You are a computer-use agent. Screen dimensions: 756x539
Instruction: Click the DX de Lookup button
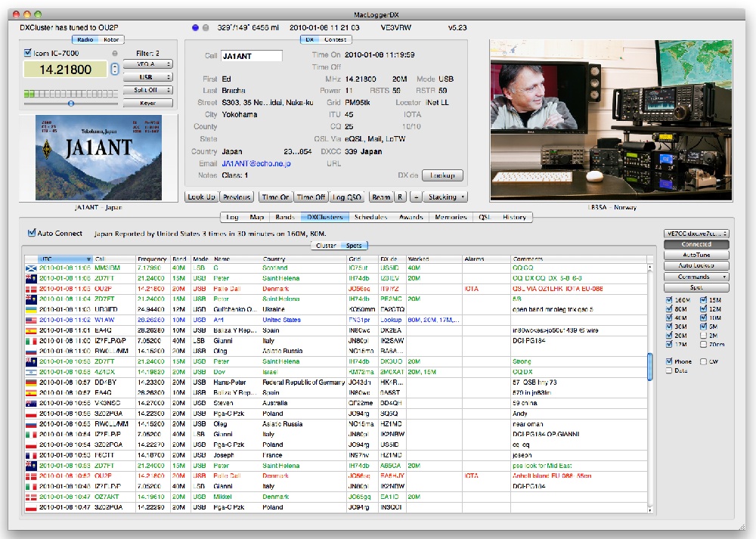(x=442, y=175)
